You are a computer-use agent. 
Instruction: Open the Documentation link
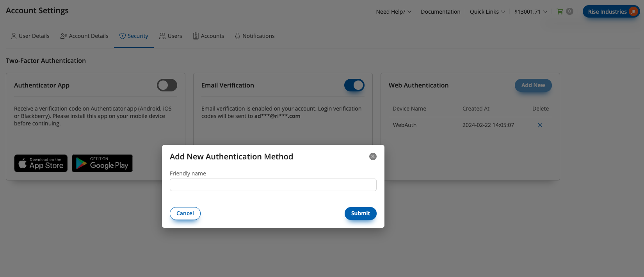440,12
